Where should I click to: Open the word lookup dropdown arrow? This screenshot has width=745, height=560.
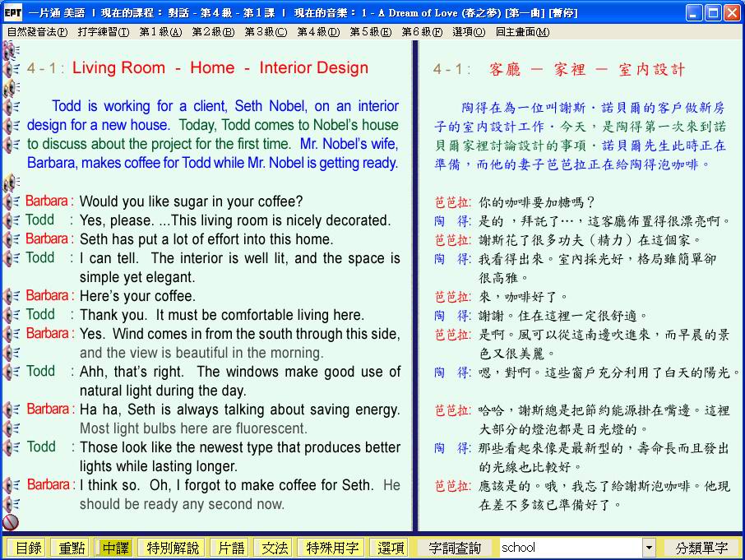pyautogui.click(x=649, y=548)
